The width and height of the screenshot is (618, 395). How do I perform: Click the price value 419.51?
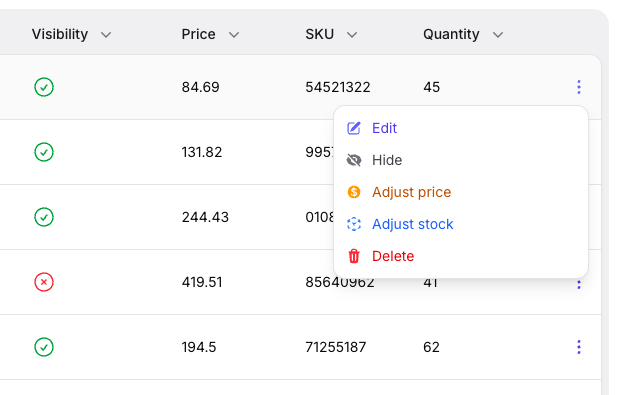coord(202,282)
